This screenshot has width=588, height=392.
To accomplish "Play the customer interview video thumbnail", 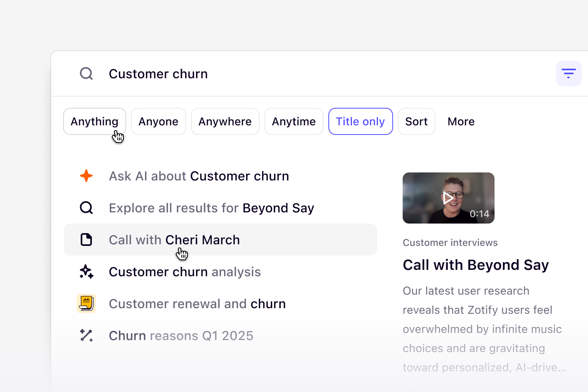I will (x=448, y=198).
